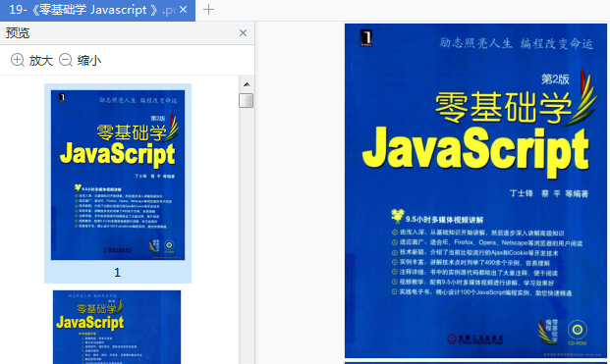This screenshot has height=364, width=610.
Task: Select the second page thumbnail
Action: [117, 327]
